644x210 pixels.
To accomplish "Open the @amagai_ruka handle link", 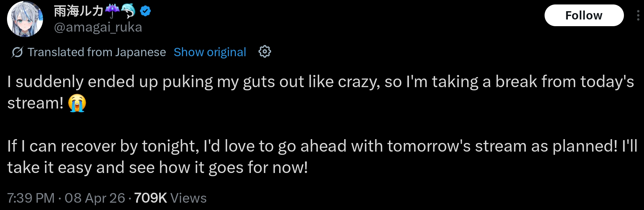I will pos(98,27).
